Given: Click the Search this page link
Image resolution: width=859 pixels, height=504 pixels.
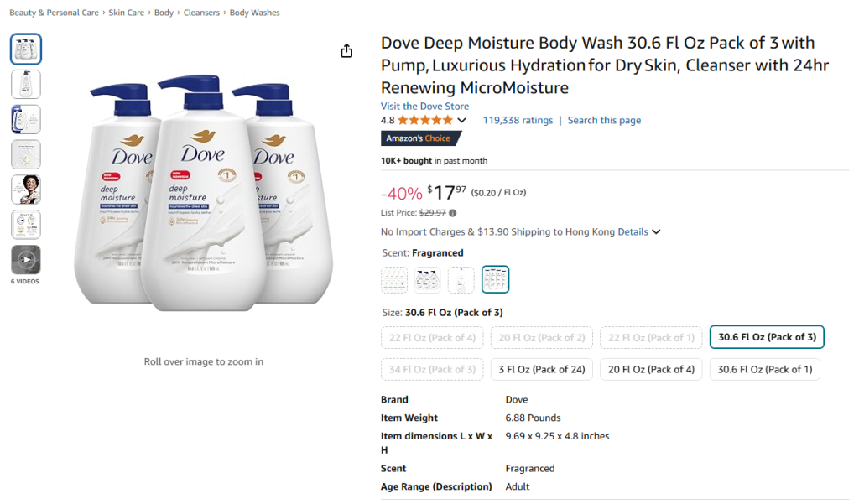Looking at the screenshot, I should 604,121.
